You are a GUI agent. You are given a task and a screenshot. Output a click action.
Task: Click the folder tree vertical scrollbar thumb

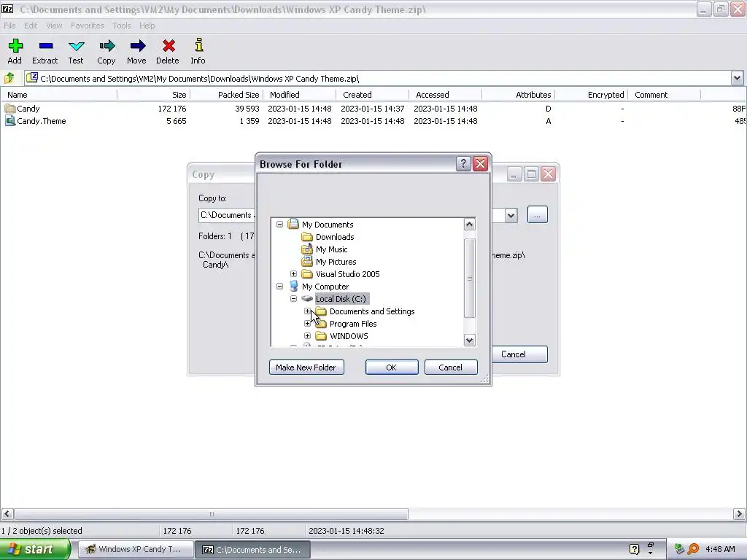point(470,278)
